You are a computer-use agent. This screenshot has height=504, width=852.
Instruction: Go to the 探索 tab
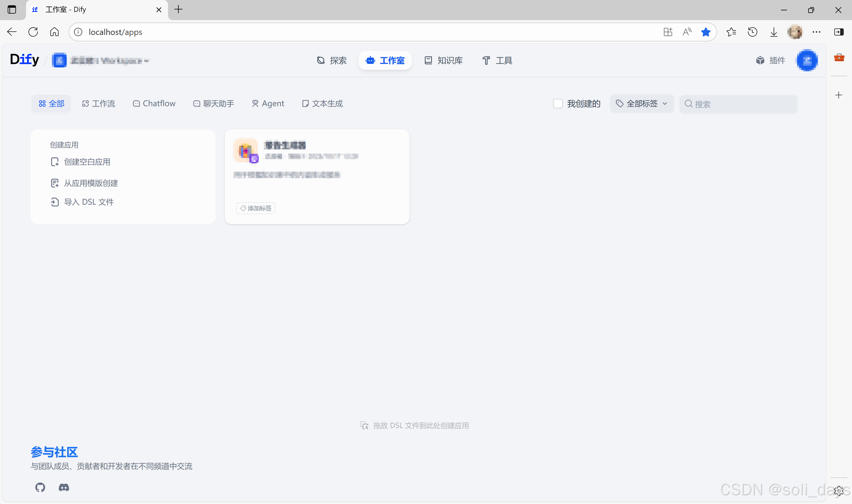tap(331, 60)
